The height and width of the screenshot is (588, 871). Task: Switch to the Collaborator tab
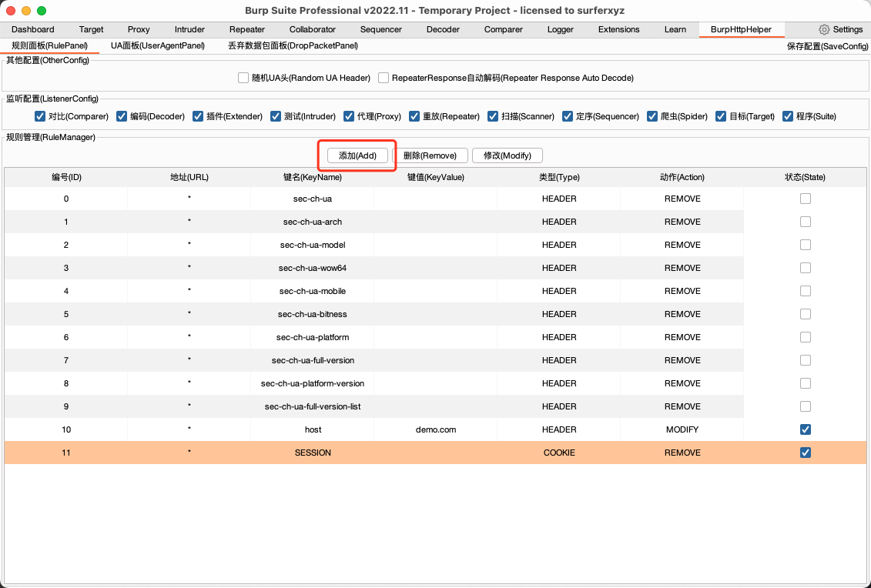click(312, 29)
